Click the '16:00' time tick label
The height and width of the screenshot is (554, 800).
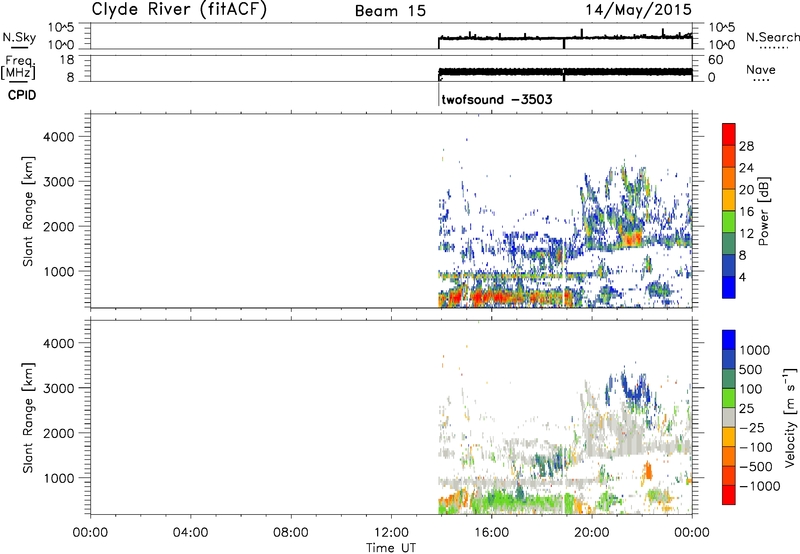(491, 533)
